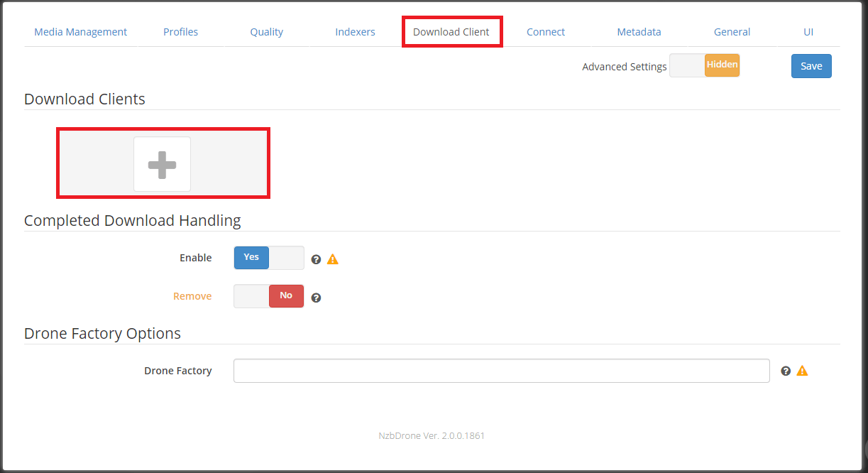Viewport: 868px width, 473px height.
Task: Go to the General settings tab
Action: [x=732, y=32]
